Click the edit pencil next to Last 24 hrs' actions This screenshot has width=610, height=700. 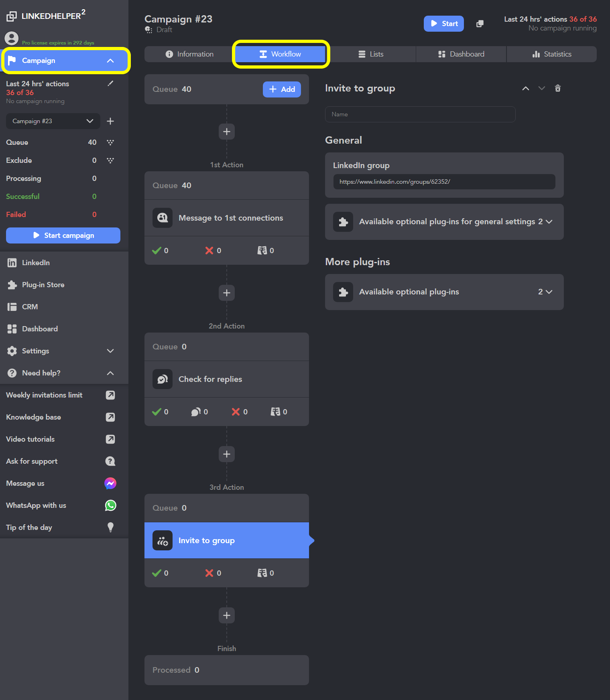click(110, 83)
